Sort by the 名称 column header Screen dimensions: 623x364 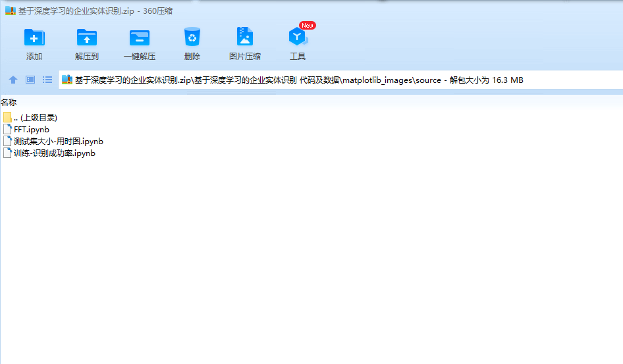pos(9,103)
